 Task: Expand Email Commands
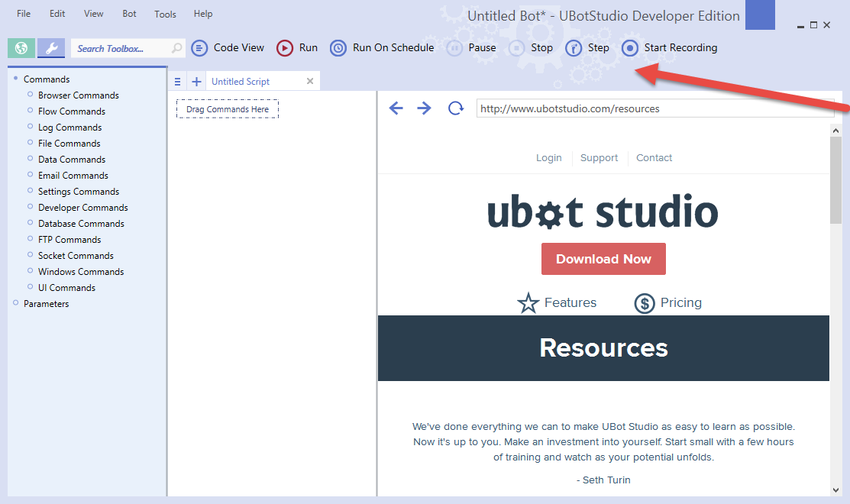click(31, 175)
